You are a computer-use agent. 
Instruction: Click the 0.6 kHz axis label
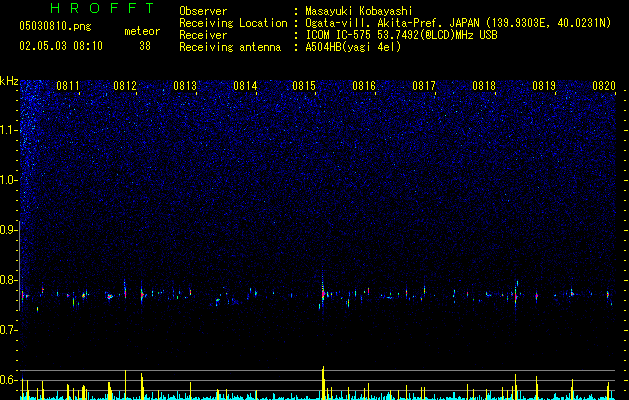pyautogui.click(x=8, y=380)
